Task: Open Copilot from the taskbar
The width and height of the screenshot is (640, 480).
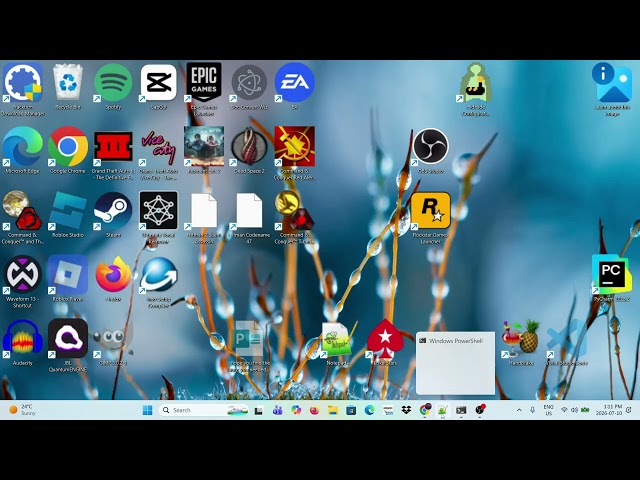Action: [x=296, y=410]
